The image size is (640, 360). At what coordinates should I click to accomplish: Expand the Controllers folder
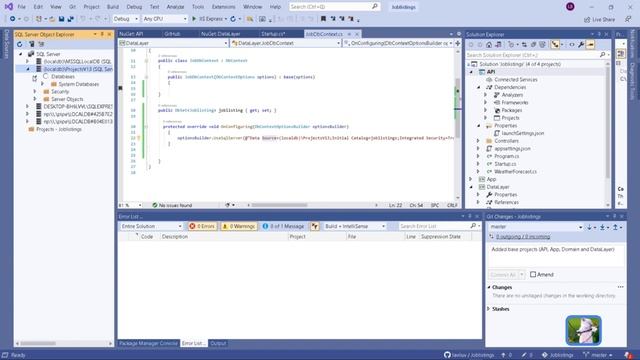pos(478,141)
